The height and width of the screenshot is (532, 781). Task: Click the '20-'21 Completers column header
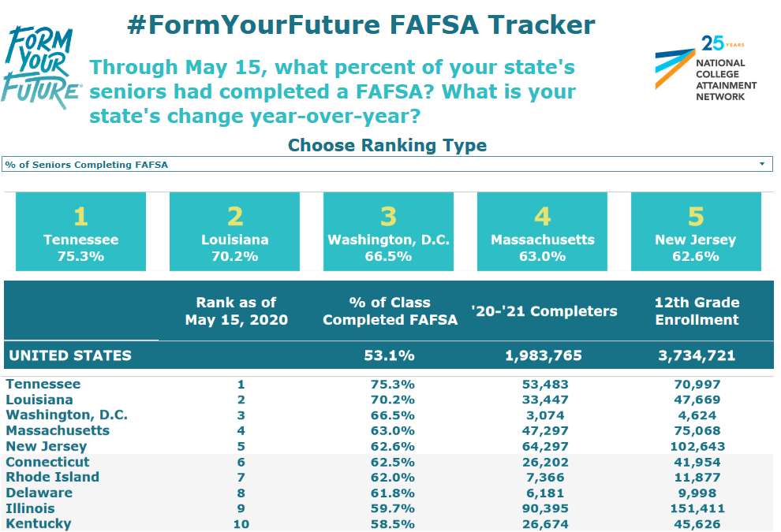(x=544, y=311)
